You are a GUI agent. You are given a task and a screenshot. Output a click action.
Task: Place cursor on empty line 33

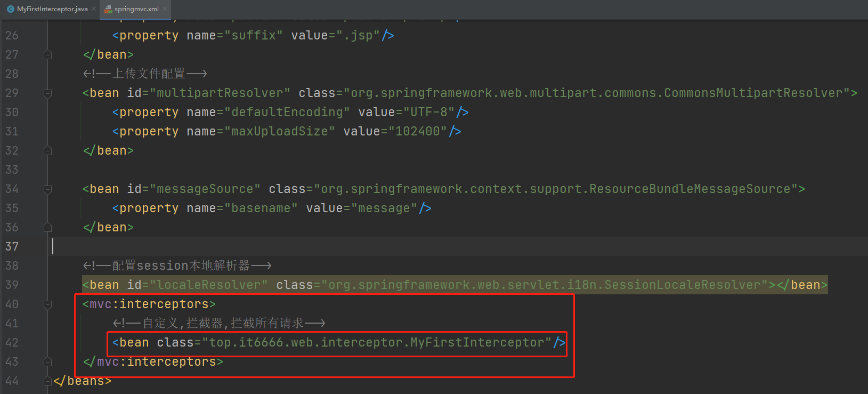coord(458,170)
